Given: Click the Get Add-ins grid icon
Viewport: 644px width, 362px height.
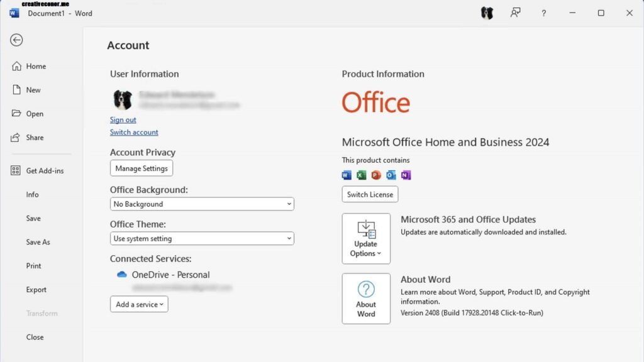Looking at the screenshot, I should point(16,170).
